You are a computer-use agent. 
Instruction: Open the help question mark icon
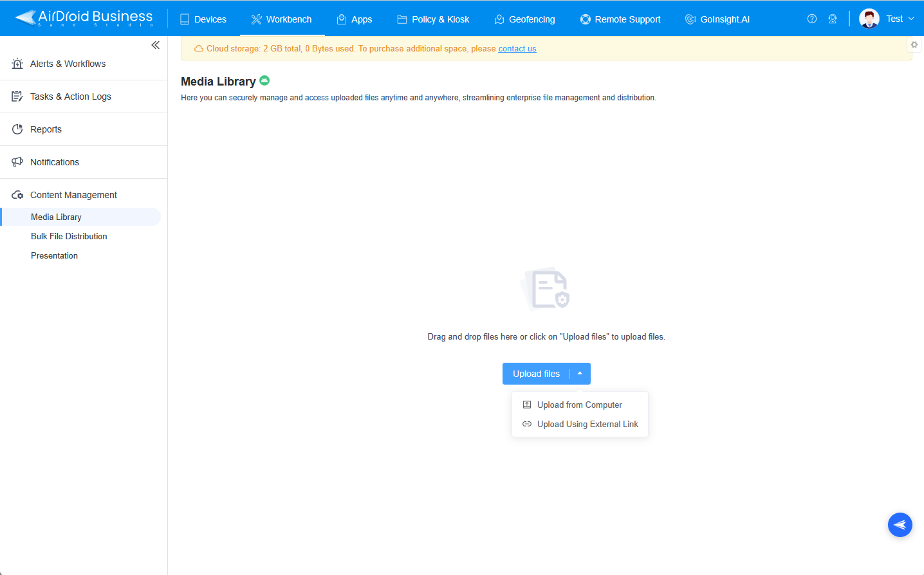[811, 19]
